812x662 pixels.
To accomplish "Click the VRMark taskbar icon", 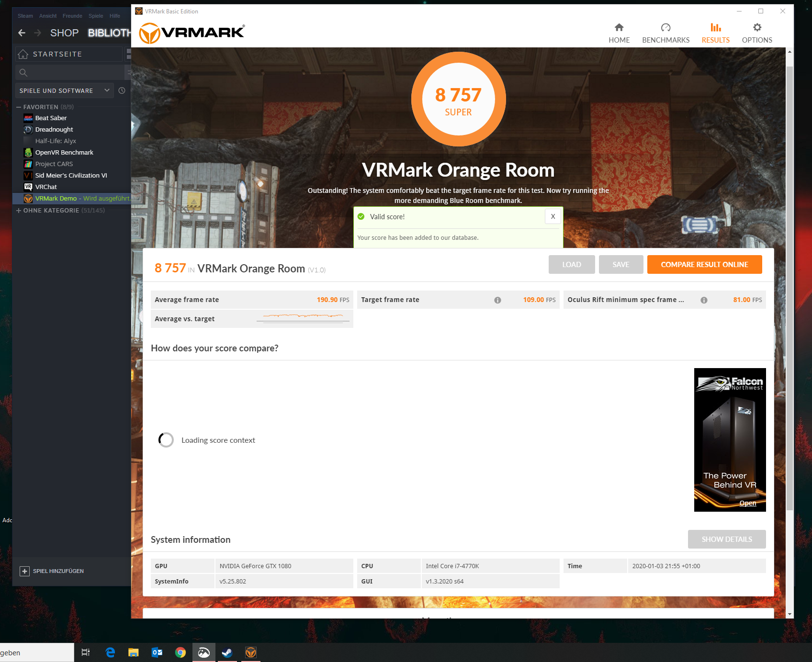I will point(250,652).
